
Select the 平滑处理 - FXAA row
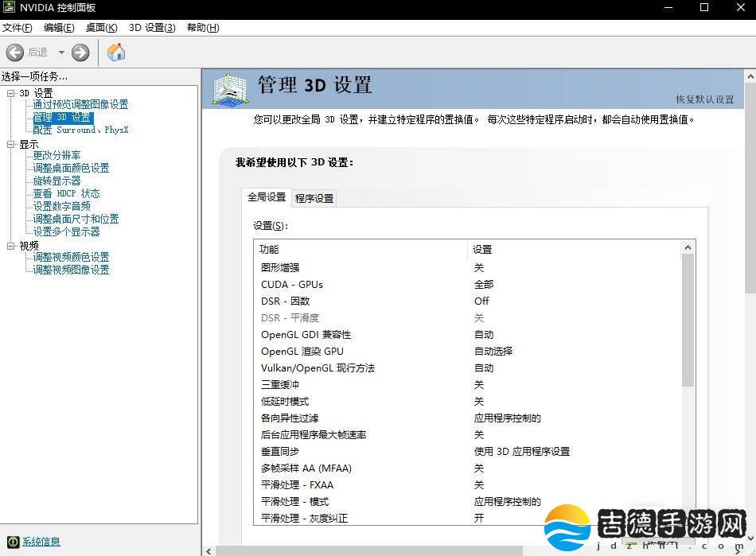(x=468, y=484)
